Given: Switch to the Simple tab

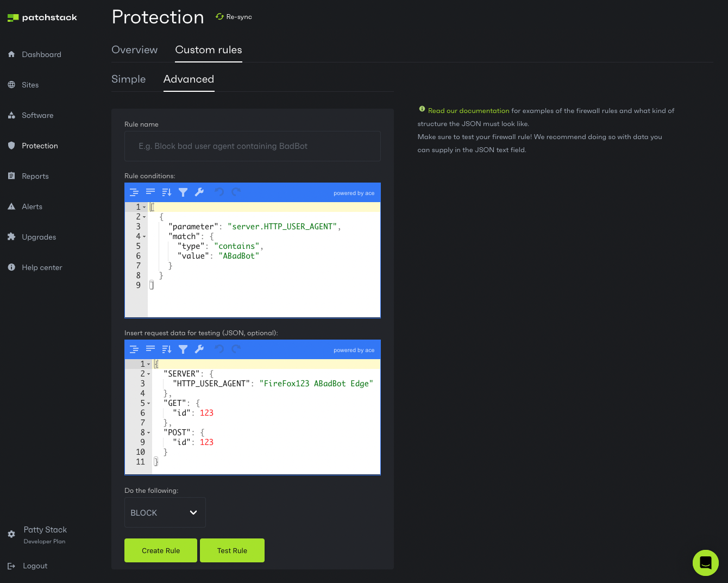Looking at the screenshot, I should click(x=129, y=79).
